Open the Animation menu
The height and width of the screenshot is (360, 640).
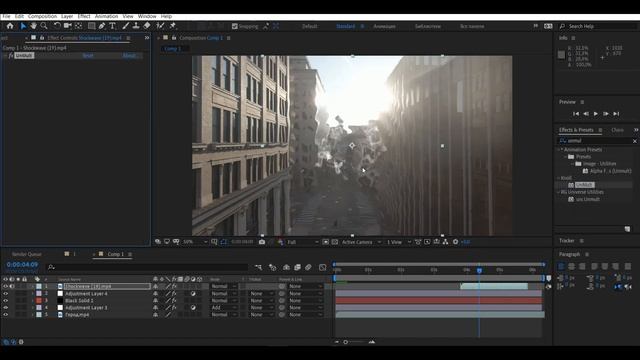tap(106, 16)
